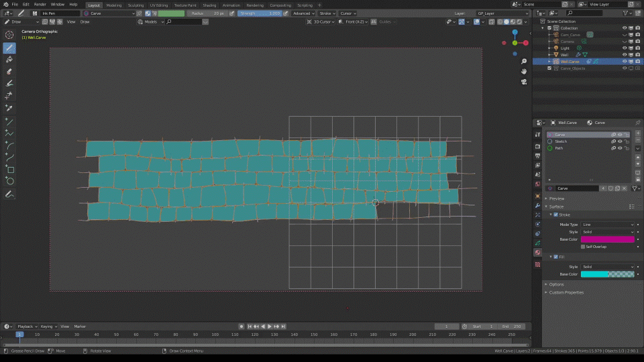The height and width of the screenshot is (362, 644).
Task: Enable the Self Overlap checkbox
Action: click(x=583, y=247)
